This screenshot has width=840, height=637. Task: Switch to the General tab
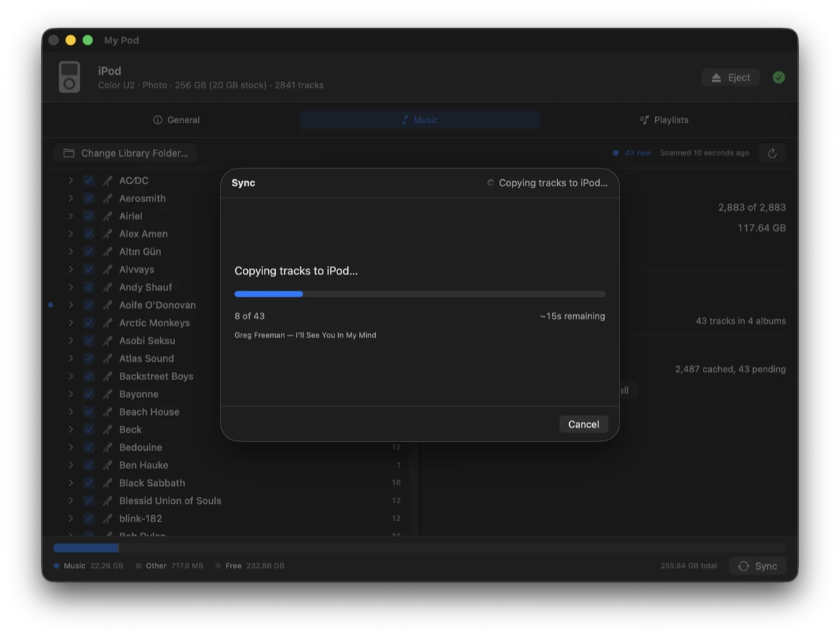click(x=176, y=120)
